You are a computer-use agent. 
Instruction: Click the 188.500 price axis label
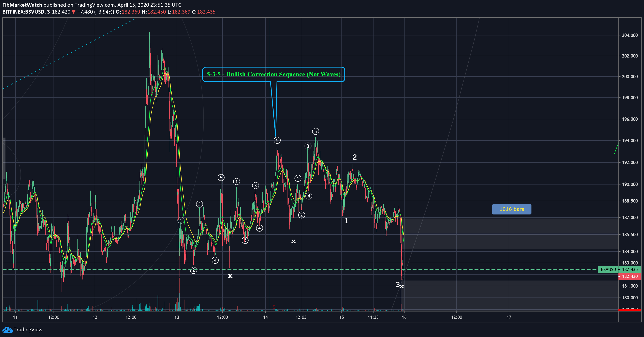click(629, 201)
